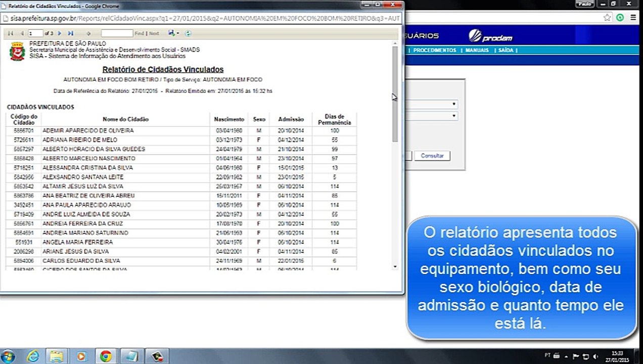Click the Nome do Cidadão column header

126,119
